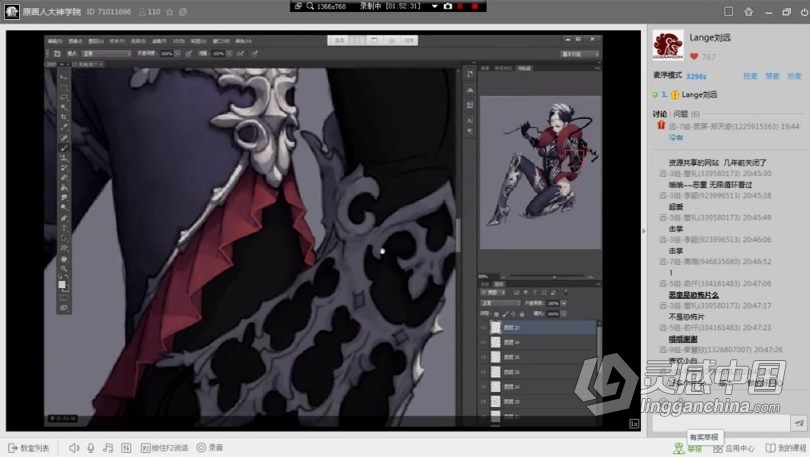Toggle pressure-for-opacity button in options bar
This screenshot has height=457, width=810.
189,53
